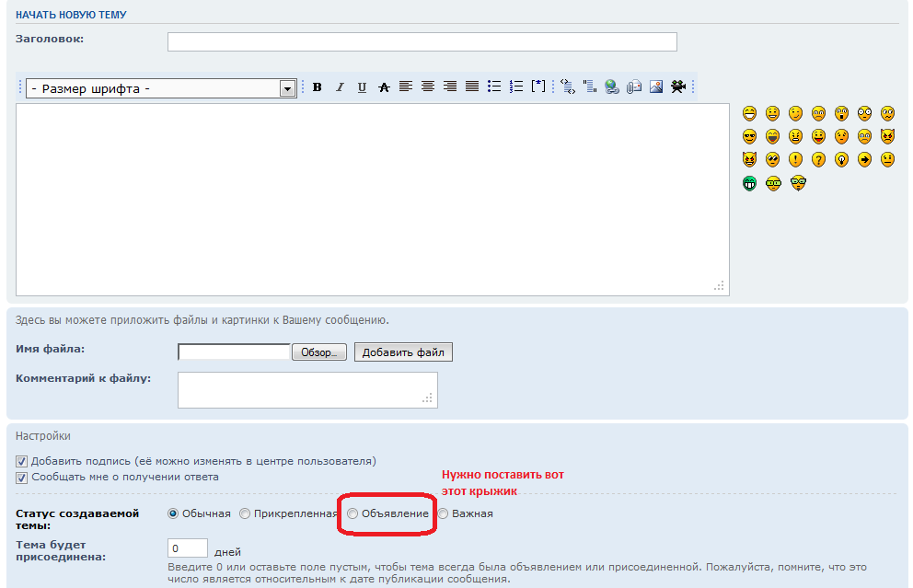Image resolution: width=913 pixels, height=588 pixels.
Task: Toggle 'Сообщать мне о получении ответа' checkbox
Action: 22,478
